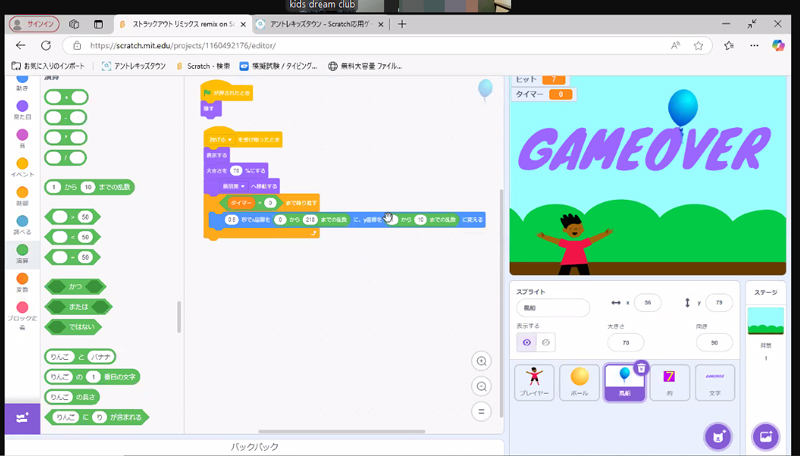
Task: Click the サインイン profile button
Action: pos(34,24)
